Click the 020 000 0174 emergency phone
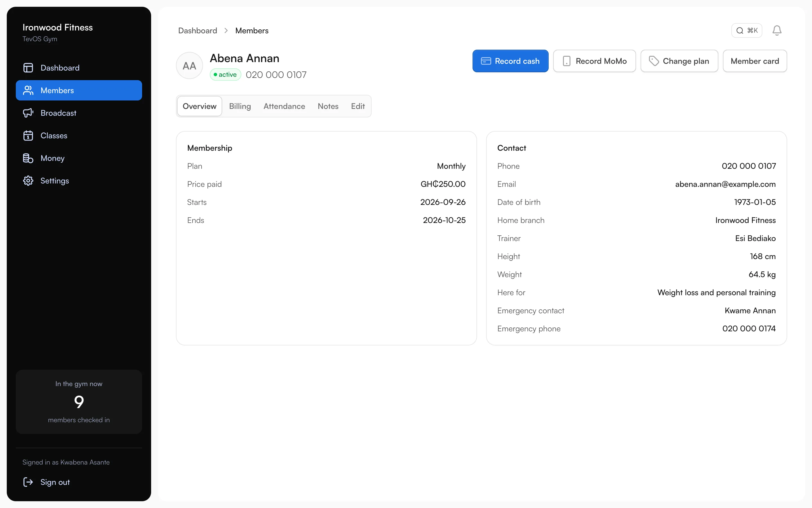Image resolution: width=812 pixels, height=508 pixels. tap(749, 329)
